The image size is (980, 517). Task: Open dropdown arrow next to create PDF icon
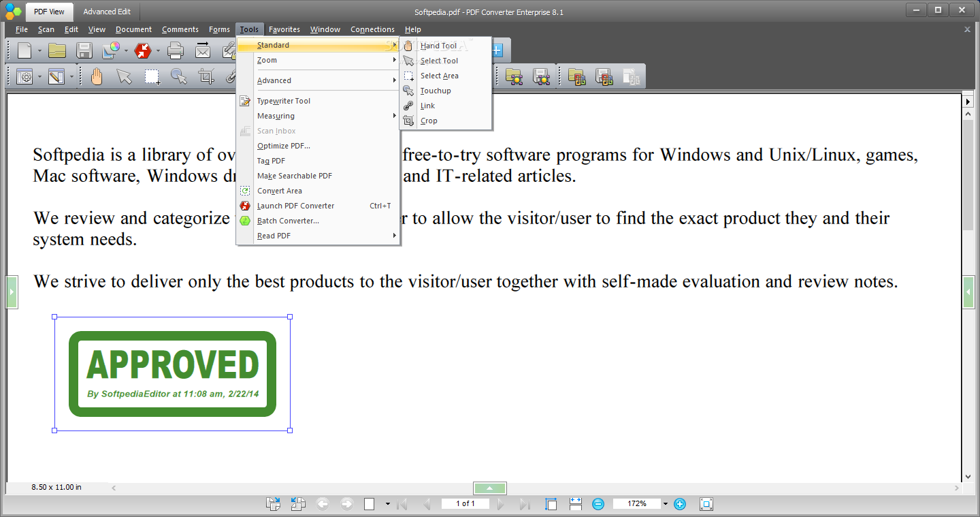tap(126, 50)
